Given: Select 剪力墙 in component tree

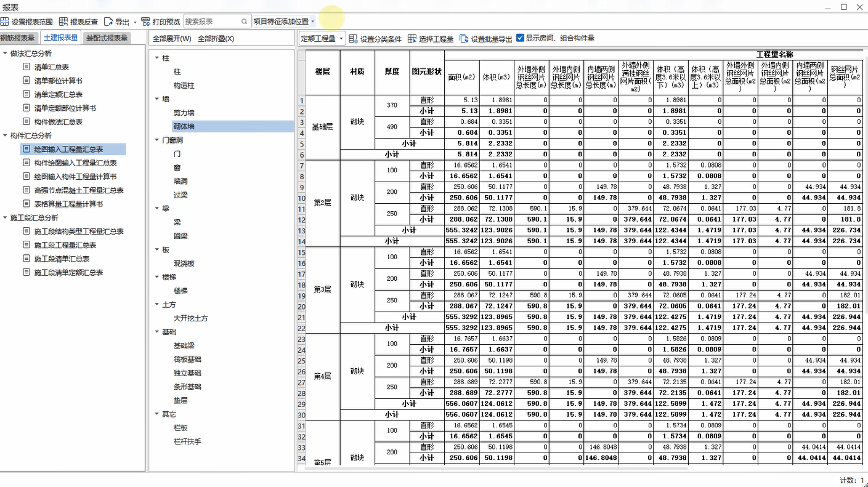Looking at the screenshot, I should coord(184,113).
